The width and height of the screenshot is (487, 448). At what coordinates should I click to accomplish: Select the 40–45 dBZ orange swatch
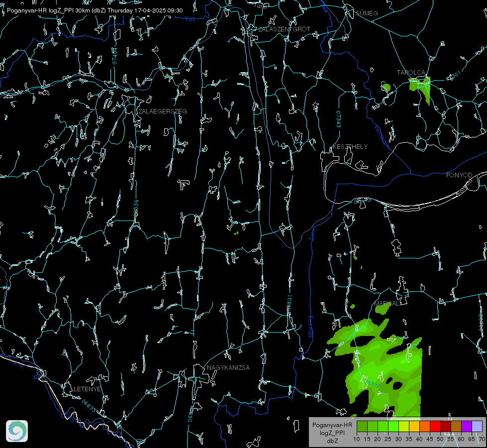(x=425, y=427)
